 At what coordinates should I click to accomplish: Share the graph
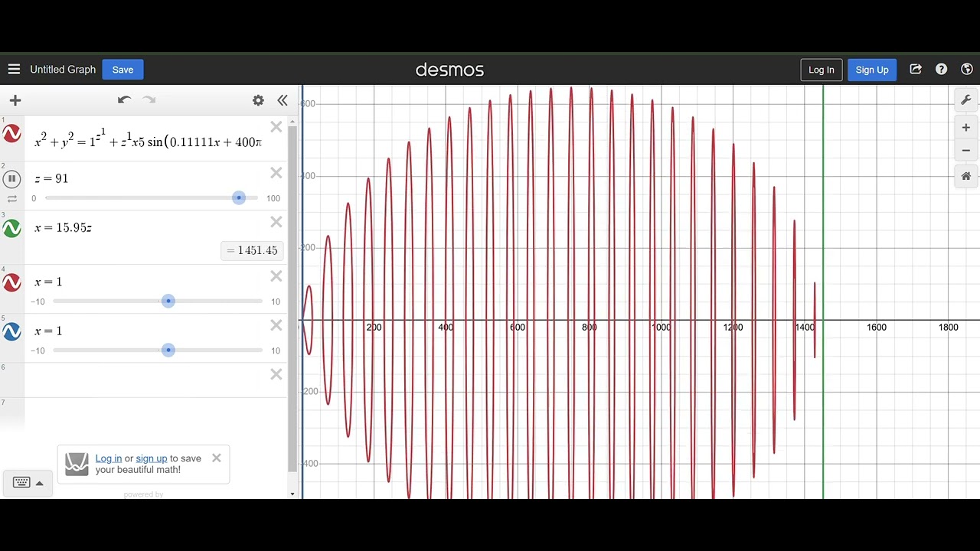tap(916, 70)
